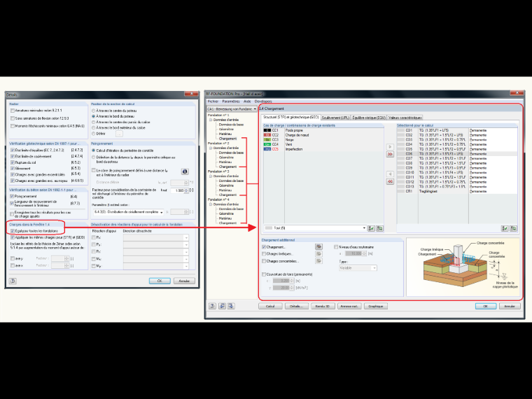Click the Rendu 3D button
532x399 pixels.
(x=323, y=306)
